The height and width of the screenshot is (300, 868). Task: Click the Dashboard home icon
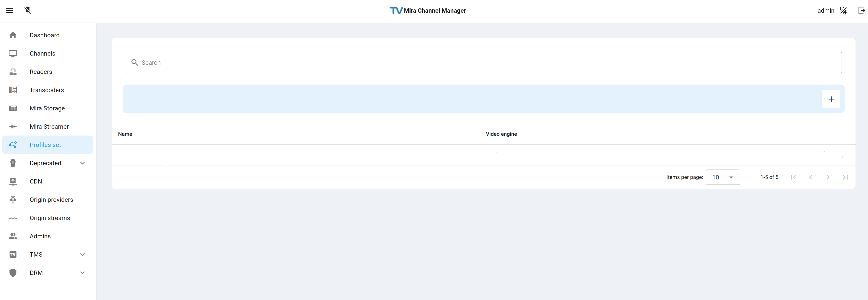tap(13, 35)
